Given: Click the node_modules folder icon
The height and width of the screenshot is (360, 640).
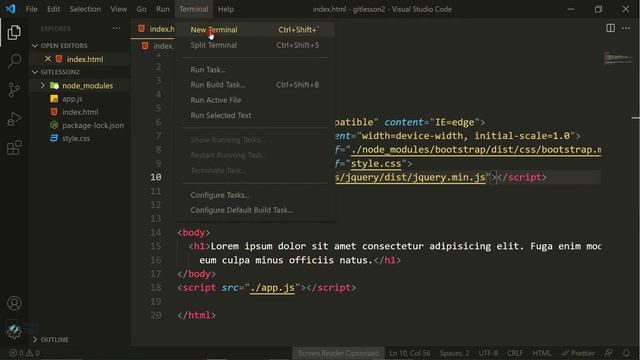Looking at the screenshot, I should pos(54,85).
